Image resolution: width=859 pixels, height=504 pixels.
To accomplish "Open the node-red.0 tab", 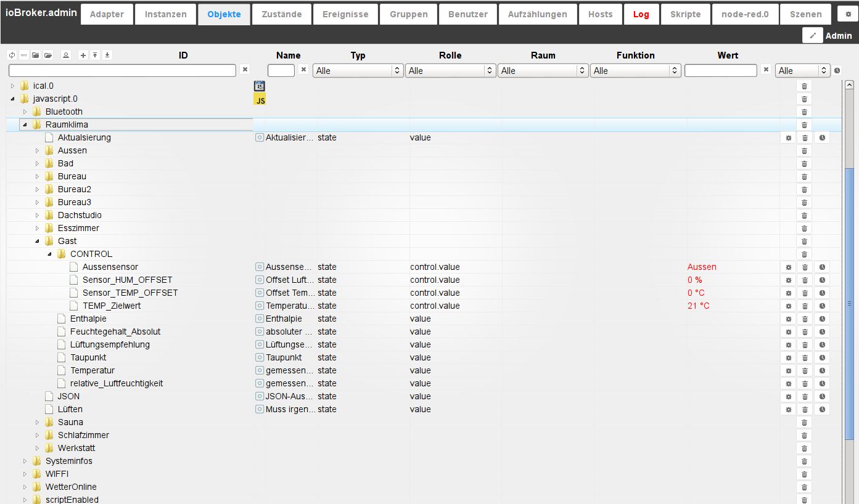I will coord(745,14).
